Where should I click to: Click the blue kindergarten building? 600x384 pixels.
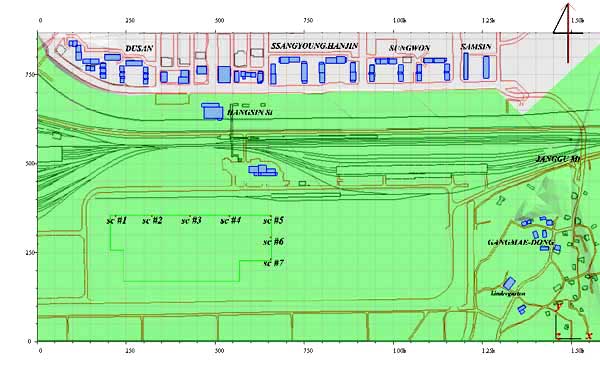click(x=509, y=283)
